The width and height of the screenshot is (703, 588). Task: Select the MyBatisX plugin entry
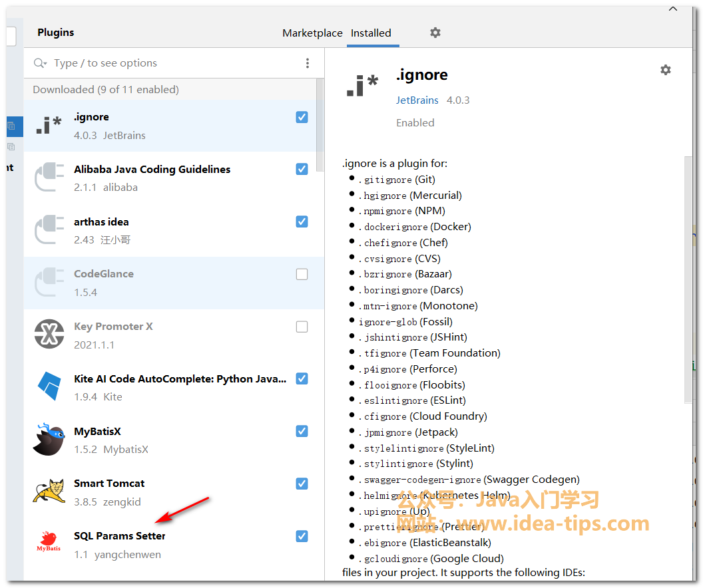(x=174, y=440)
